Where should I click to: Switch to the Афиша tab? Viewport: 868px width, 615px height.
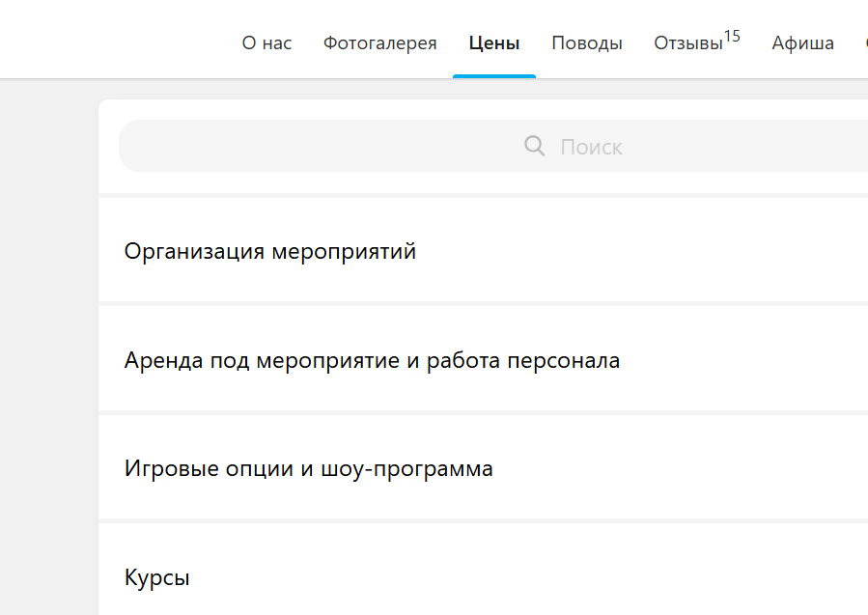802,43
